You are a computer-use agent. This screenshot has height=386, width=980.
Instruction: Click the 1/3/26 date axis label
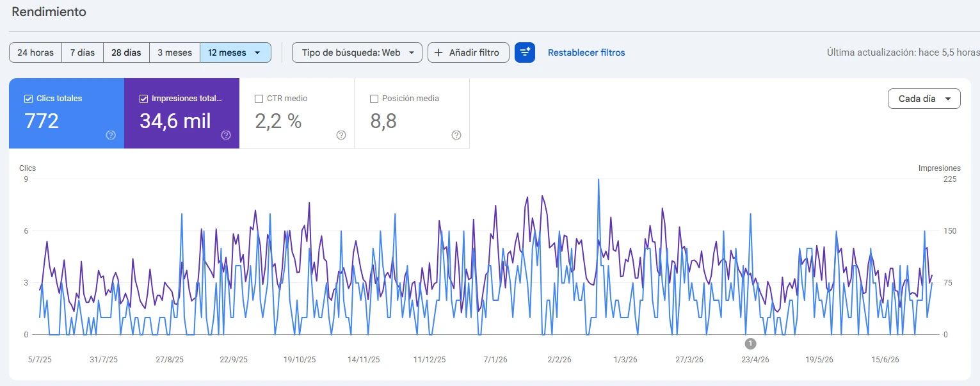tap(625, 360)
